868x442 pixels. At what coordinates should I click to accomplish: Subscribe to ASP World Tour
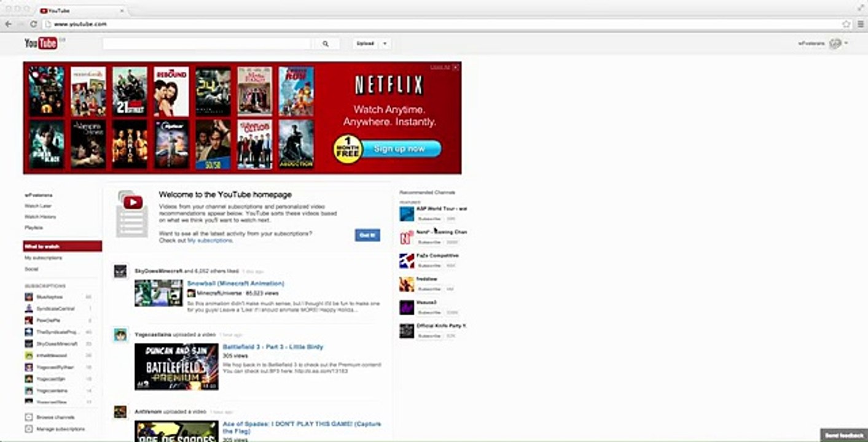click(429, 219)
